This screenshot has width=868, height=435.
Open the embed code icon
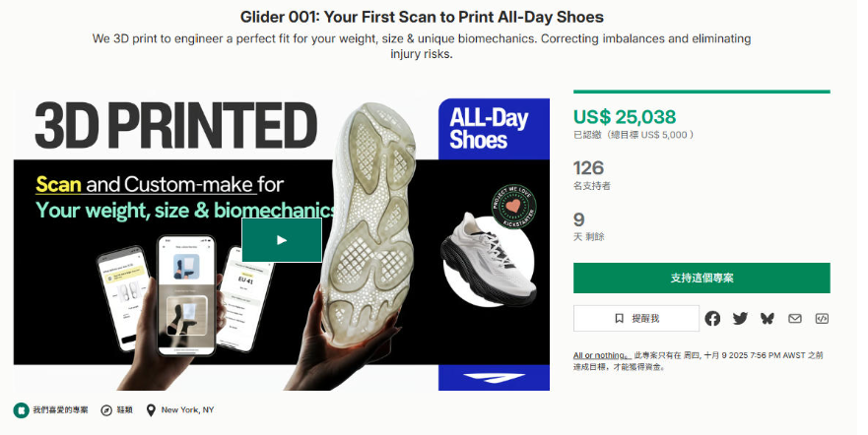pyautogui.click(x=822, y=318)
